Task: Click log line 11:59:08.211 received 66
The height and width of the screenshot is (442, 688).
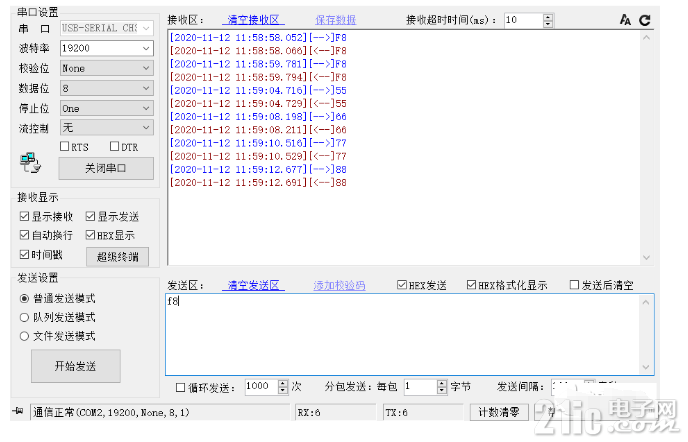Action: coord(258,130)
